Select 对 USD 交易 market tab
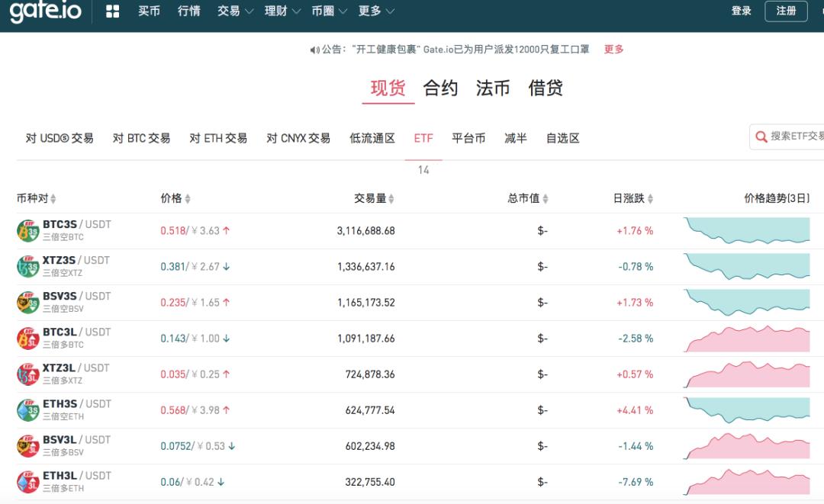 [x=60, y=138]
